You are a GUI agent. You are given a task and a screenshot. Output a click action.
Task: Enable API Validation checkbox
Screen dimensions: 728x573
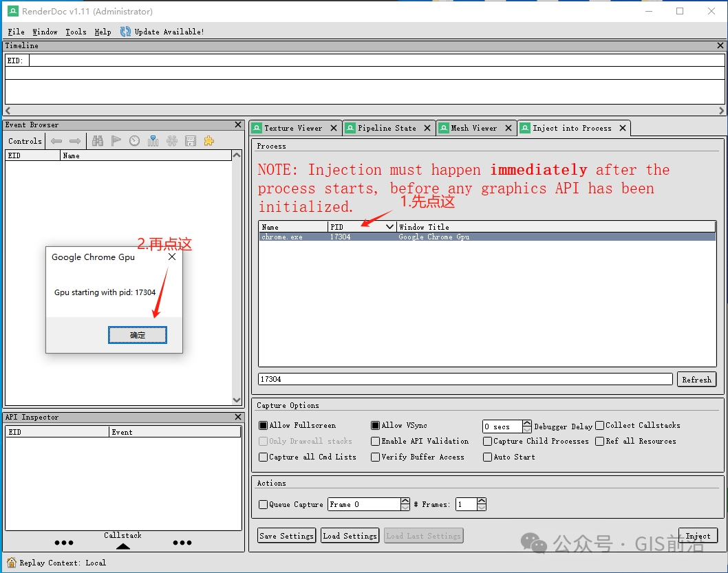375,441
